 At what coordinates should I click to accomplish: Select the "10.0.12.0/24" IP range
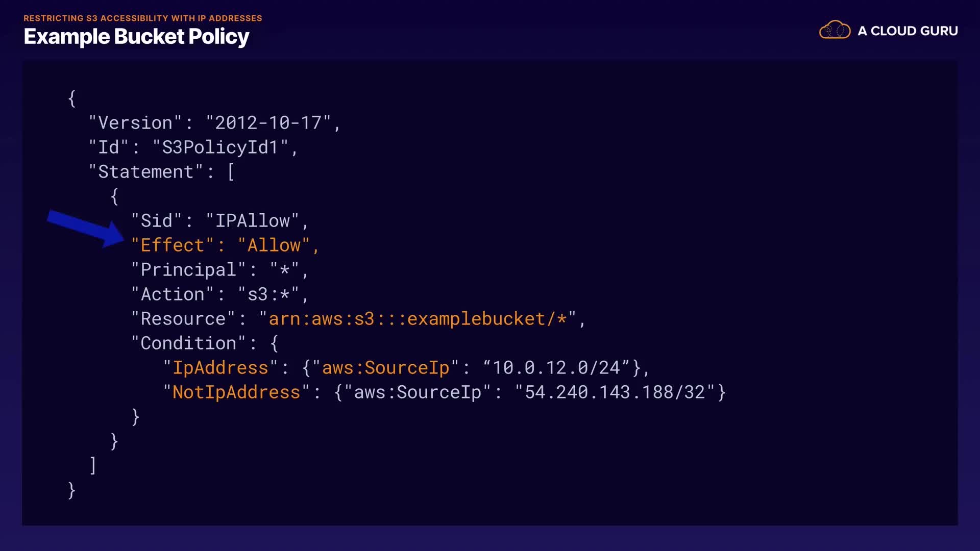(x=556, y=368)
